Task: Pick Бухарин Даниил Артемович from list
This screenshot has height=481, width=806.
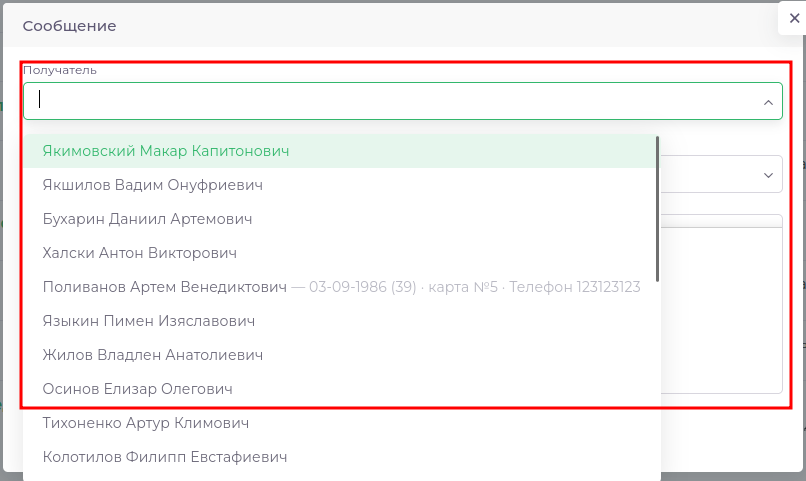Action: 147,219
